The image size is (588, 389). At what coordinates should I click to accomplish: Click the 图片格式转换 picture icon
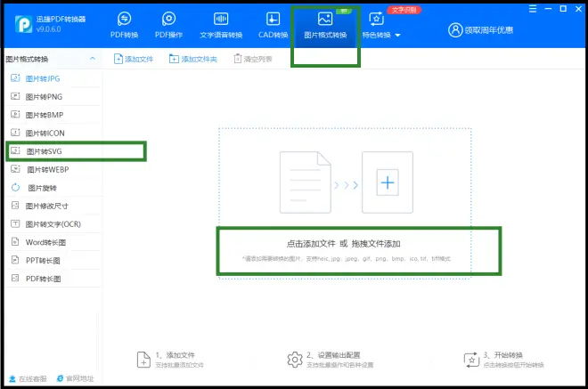325,19
